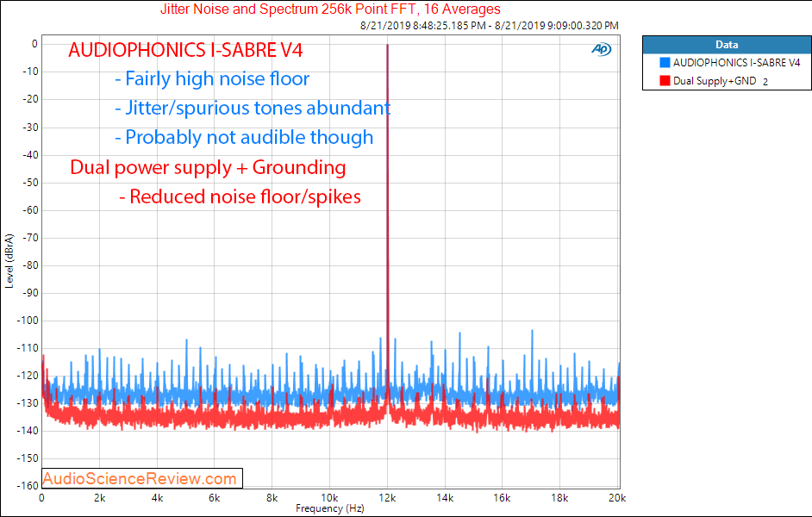Click the -20 level axis tick label
812x517 pixels.
point(30,99)
